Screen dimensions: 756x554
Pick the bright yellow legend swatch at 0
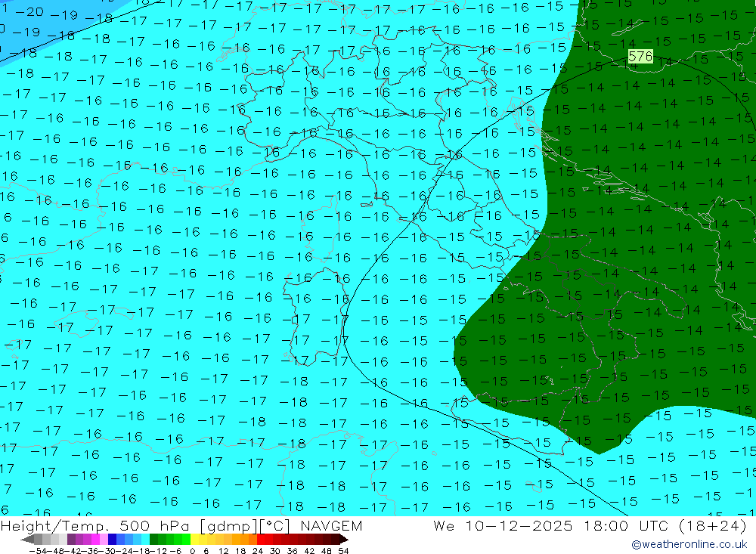(x=194, y=539)
